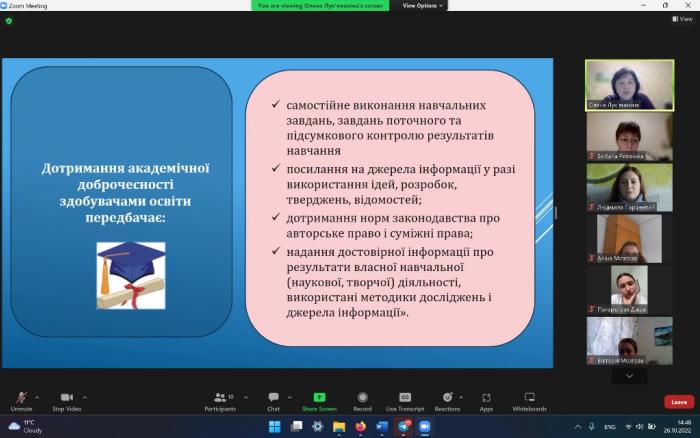Click the green encryption shield icon
The height and width of the screenshot is (438, 700).
9,19
